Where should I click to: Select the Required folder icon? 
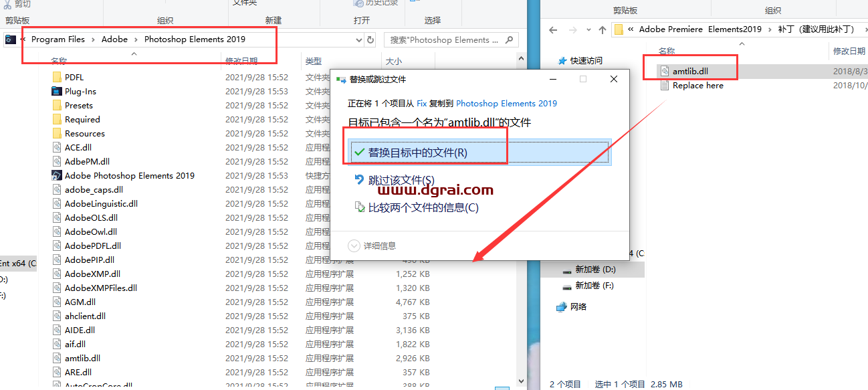pos(57,120)
